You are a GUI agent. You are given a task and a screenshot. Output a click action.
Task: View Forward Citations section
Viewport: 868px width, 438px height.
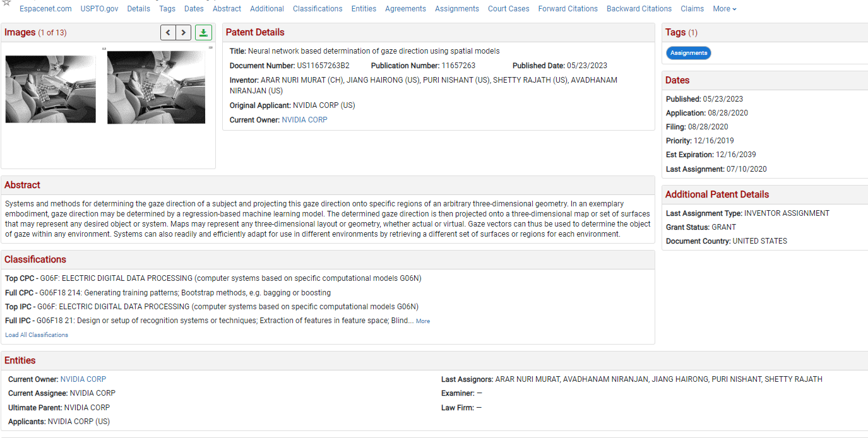pyautogui.click(x=568, y=9)
